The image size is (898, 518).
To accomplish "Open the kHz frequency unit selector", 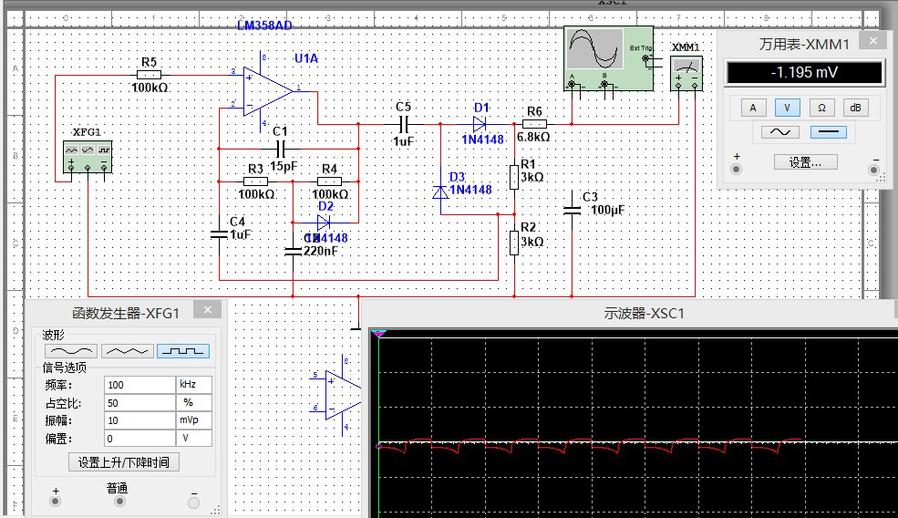I will point(193,385).
